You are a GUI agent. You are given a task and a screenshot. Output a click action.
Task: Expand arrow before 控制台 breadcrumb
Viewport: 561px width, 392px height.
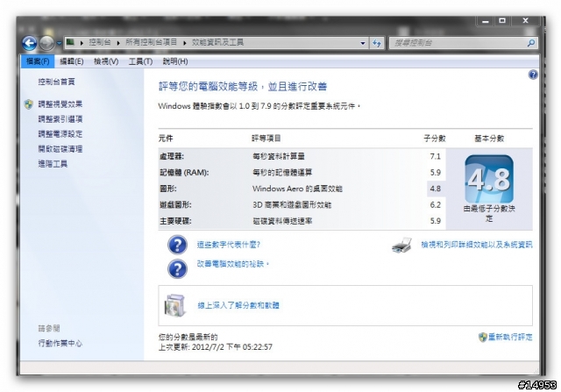click(82, 43)
